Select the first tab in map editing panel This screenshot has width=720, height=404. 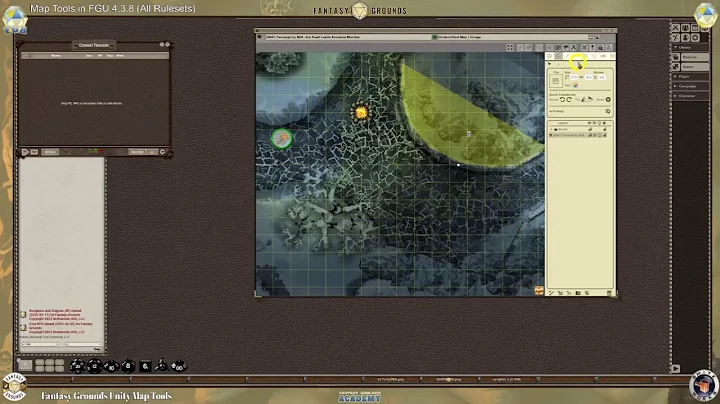pos(550,56)
